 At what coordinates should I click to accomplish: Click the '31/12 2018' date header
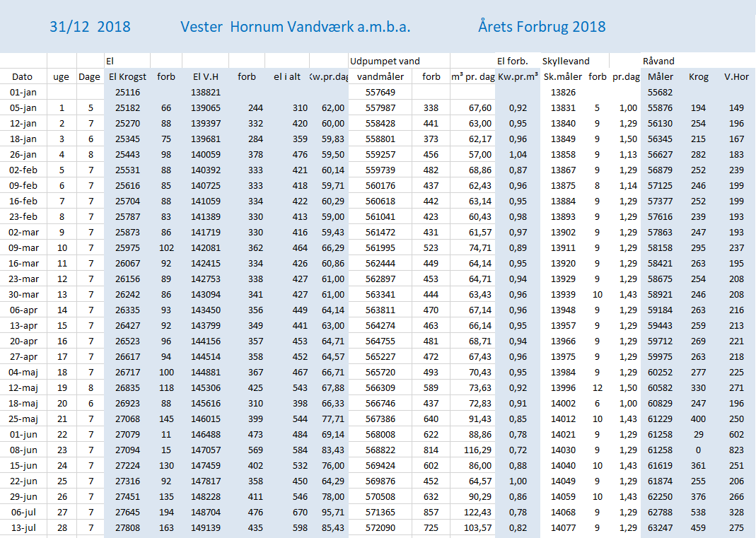pos(90,27)
